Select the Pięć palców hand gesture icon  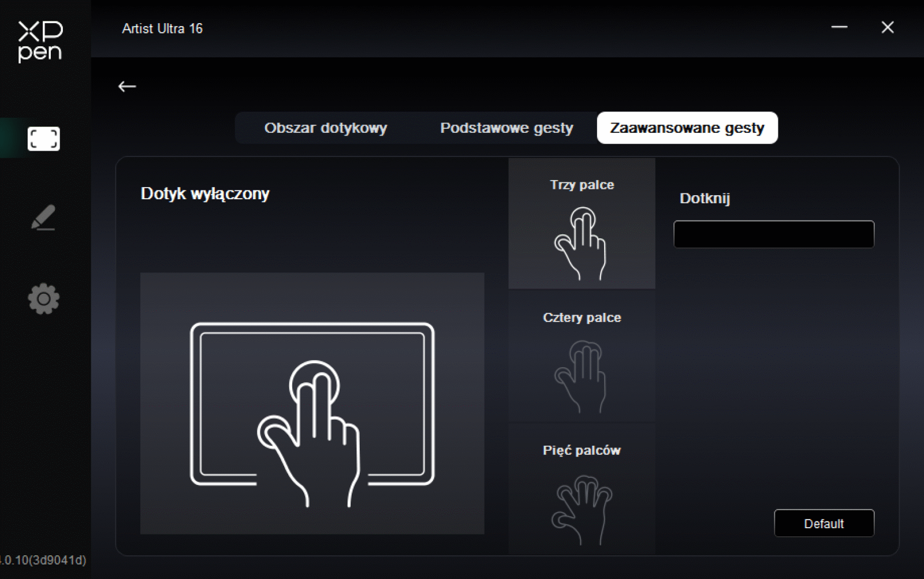tap(581, 509)
